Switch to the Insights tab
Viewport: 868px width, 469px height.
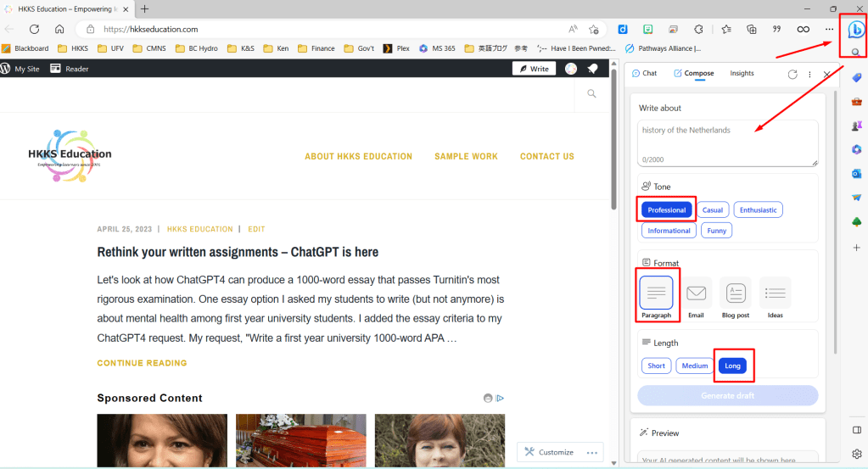742,74
